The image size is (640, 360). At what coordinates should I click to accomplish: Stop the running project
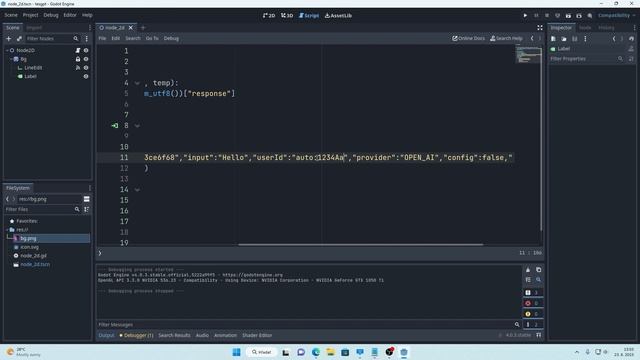(x=547, y=16)
